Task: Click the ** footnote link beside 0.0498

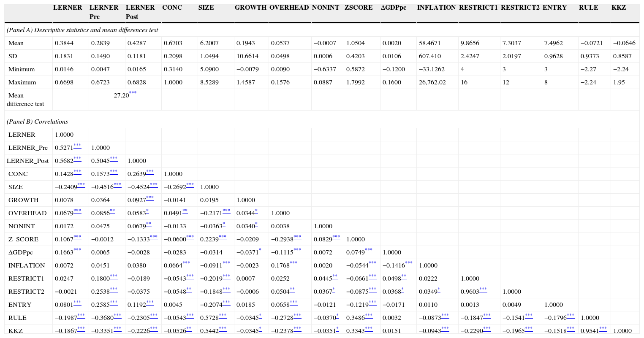Action: [x=404, y=276]
